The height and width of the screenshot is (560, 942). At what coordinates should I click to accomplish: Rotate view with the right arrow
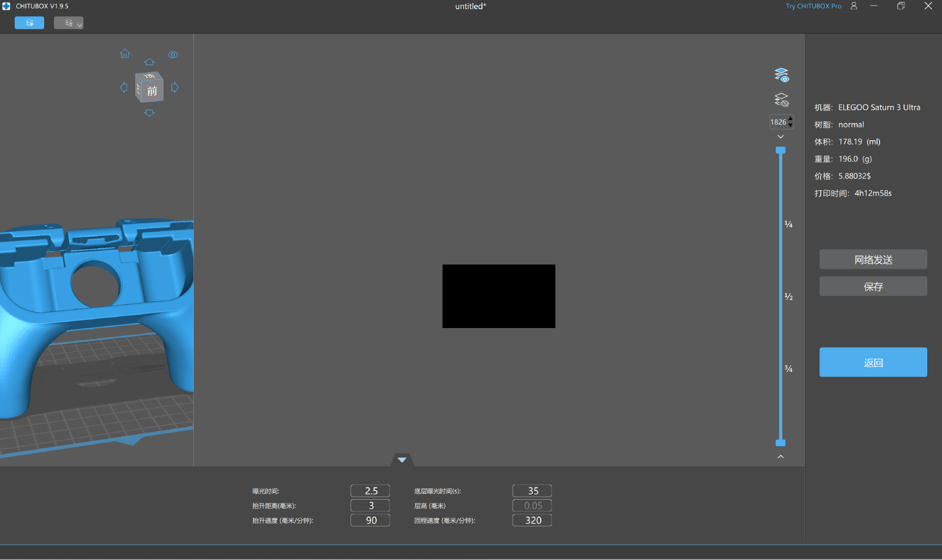click(175, 87)
